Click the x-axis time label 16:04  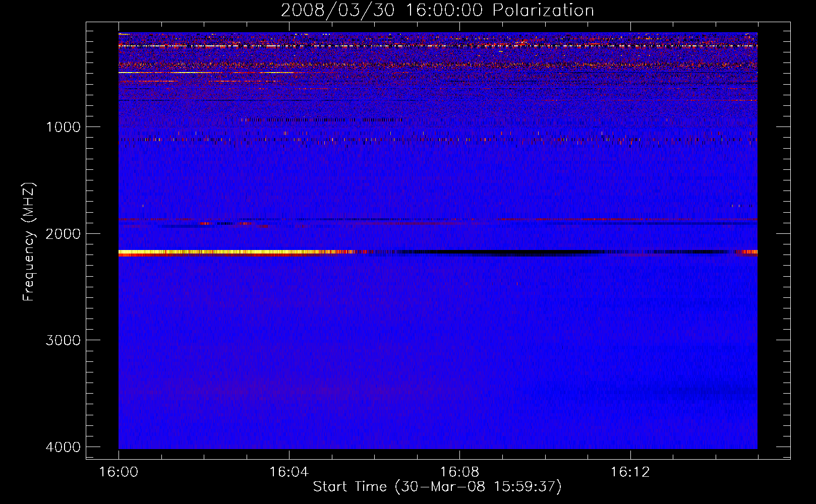click(289, 472)
